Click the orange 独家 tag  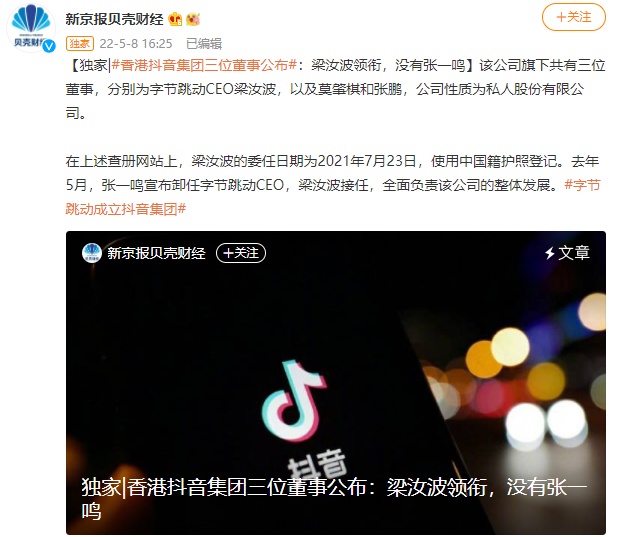click(79, 43)
